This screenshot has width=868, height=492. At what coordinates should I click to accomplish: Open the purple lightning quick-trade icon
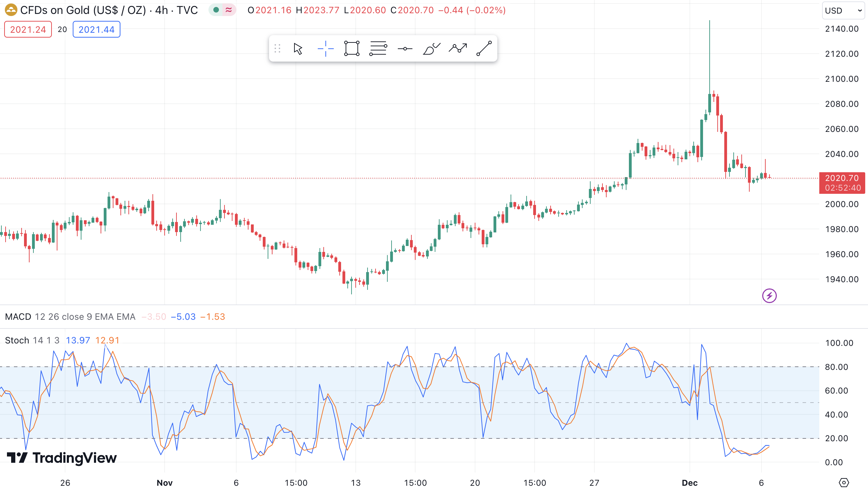[x=769, y=296]
